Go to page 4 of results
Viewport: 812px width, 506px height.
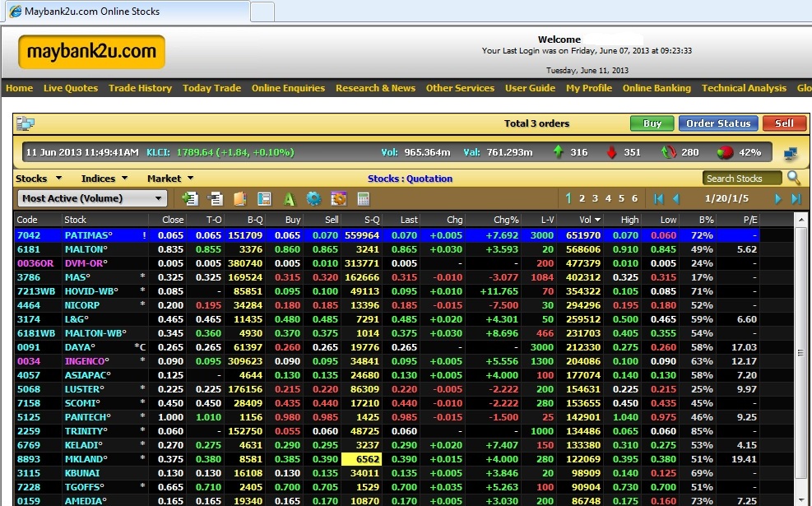[608, 198]
